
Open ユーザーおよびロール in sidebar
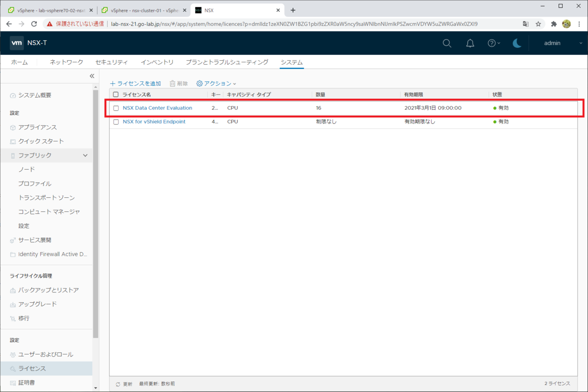(x=47, y=354)
